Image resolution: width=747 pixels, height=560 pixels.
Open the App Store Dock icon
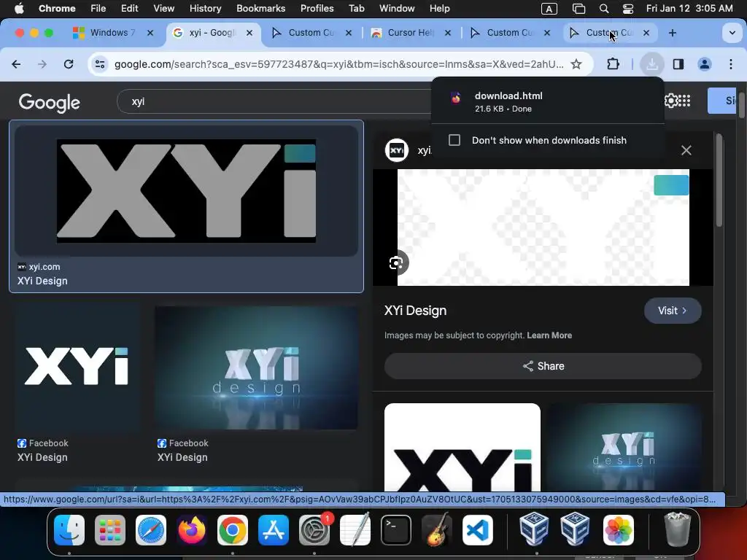point(274,530)
